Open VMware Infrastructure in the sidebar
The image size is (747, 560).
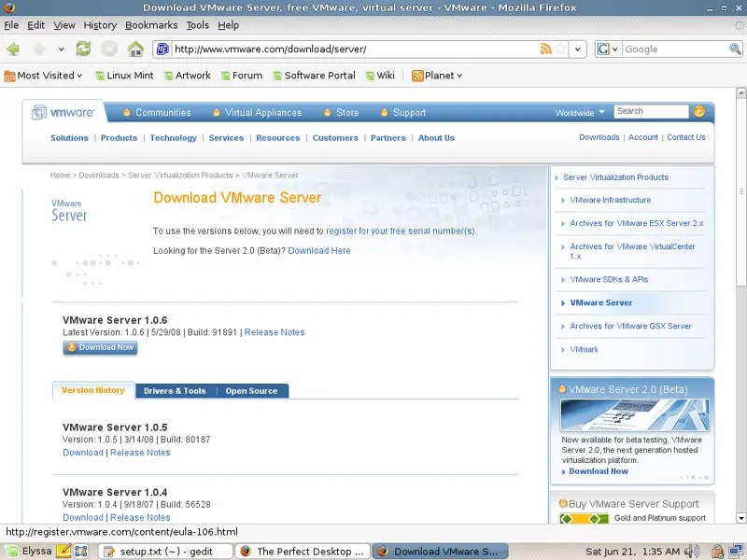click(611, 200)
